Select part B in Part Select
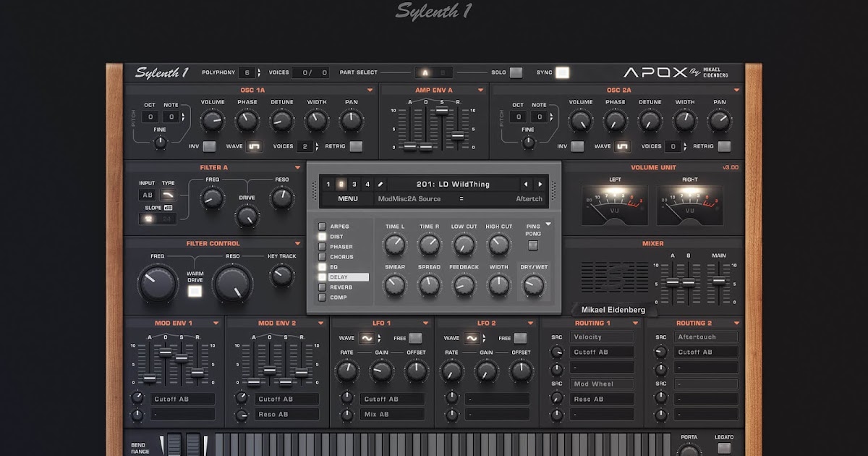The height and width of the screenshot is (456, 868). (x=443, y=72)
